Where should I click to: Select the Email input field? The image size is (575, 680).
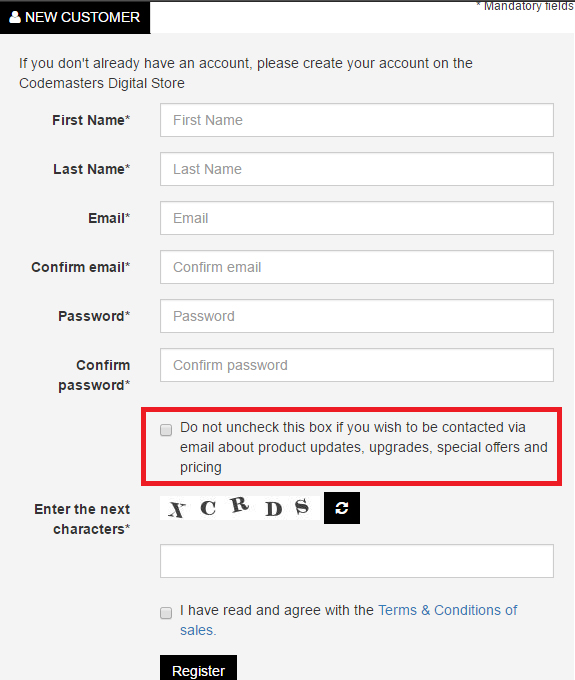357,218
